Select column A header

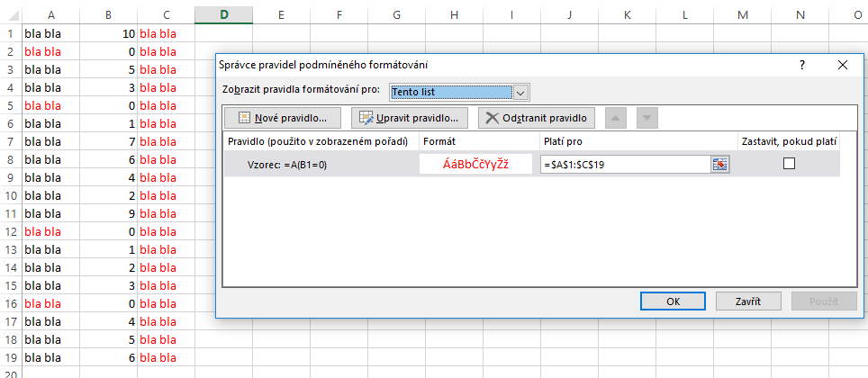pyautogui.click(x=50, y=14)
